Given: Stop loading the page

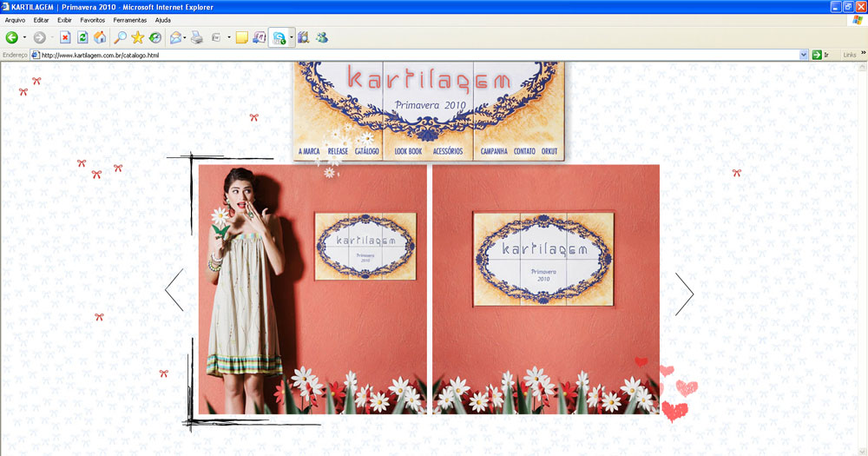Looking at the screenshot, I should pos(65,37).
